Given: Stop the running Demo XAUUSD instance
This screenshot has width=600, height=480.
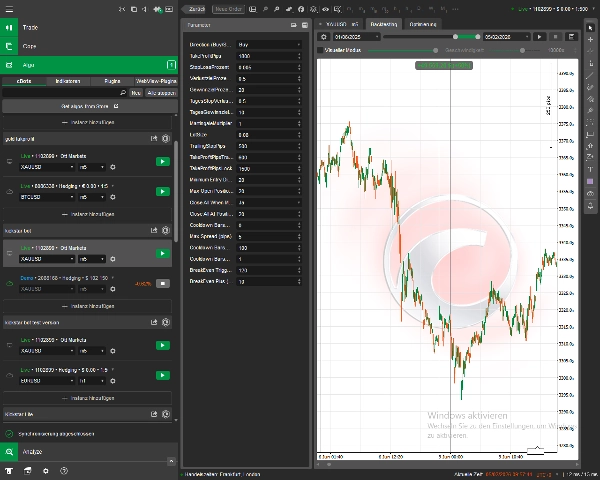Looking at the screenshot, I should click(162, 284).
